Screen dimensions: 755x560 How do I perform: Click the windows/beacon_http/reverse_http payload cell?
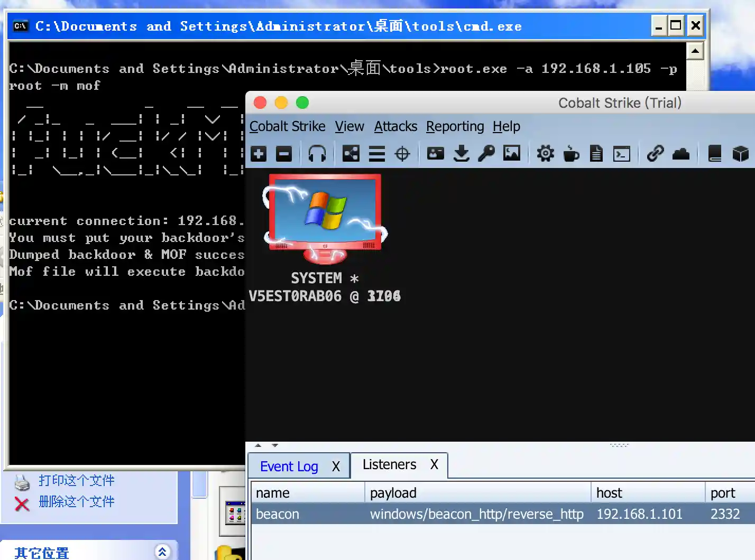477,514
